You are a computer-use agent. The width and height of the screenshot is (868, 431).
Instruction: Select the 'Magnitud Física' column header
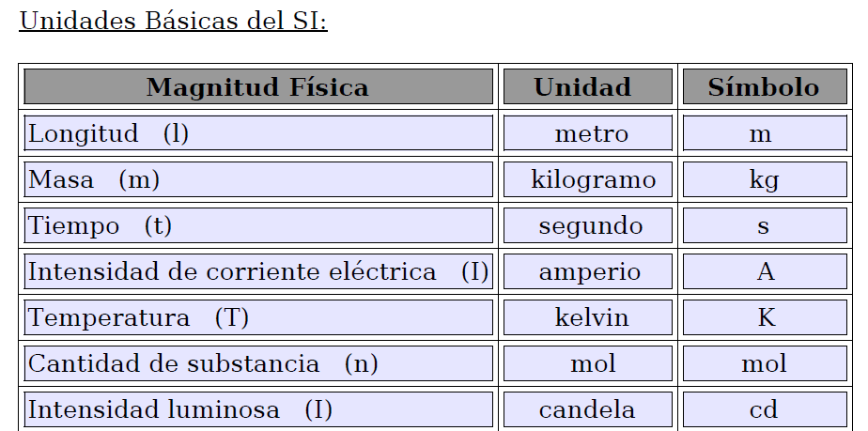tap(257, 87)
